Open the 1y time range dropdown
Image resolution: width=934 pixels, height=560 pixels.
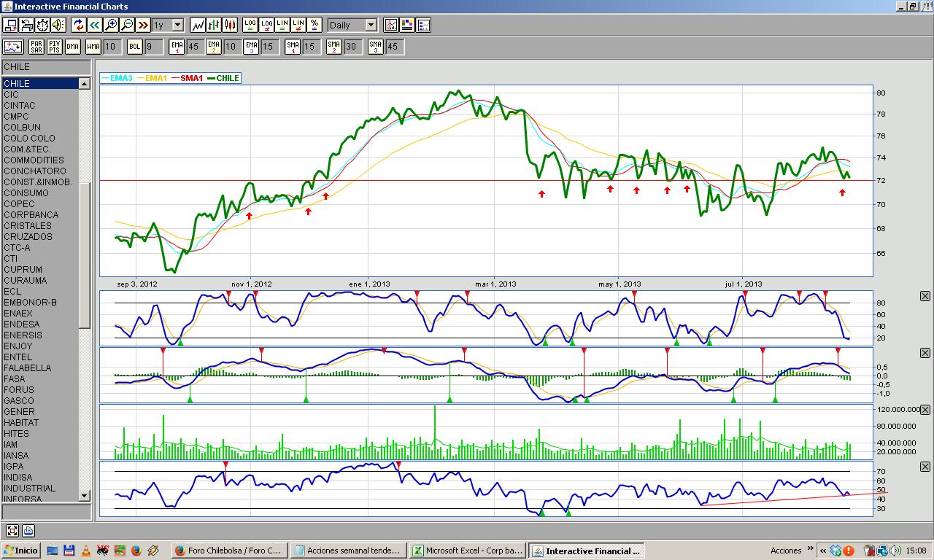[168, 25]
